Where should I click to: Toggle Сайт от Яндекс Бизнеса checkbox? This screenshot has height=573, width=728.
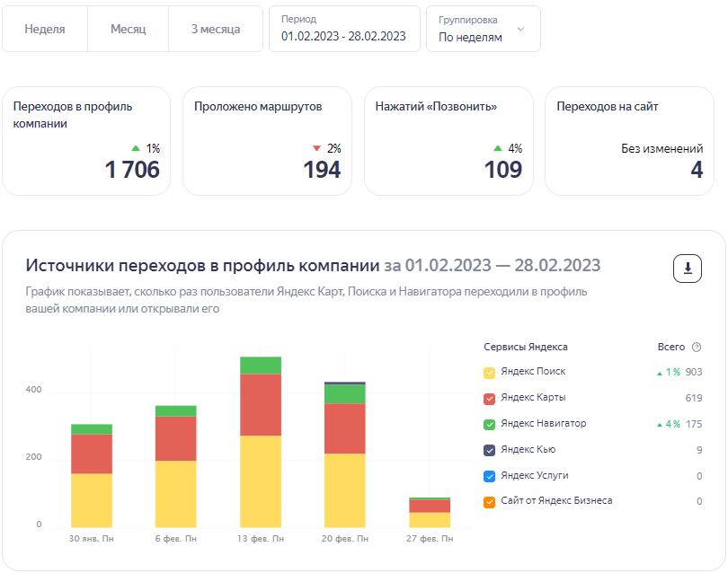coord(490,502)
